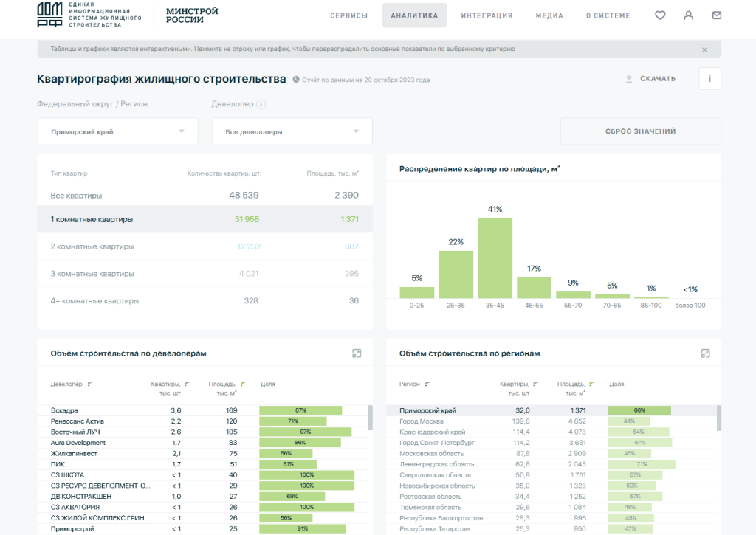Click info icon next to Девелопер label

click(x=261, y=104)
